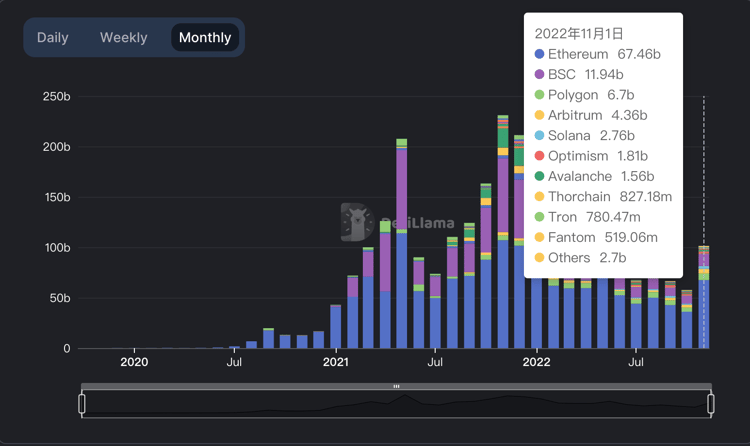
Task: Click the Arbitrum 4.36b value
Action: (629, 115)
